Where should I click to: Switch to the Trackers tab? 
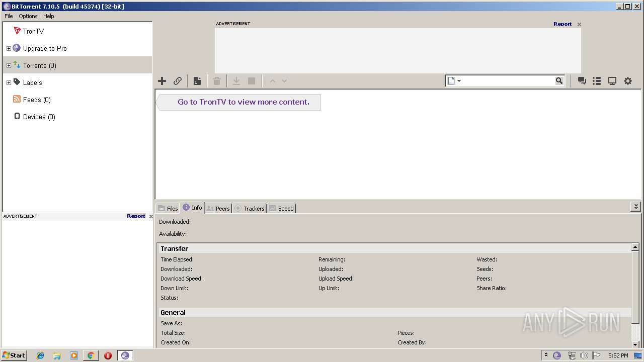tap(250, 208)
